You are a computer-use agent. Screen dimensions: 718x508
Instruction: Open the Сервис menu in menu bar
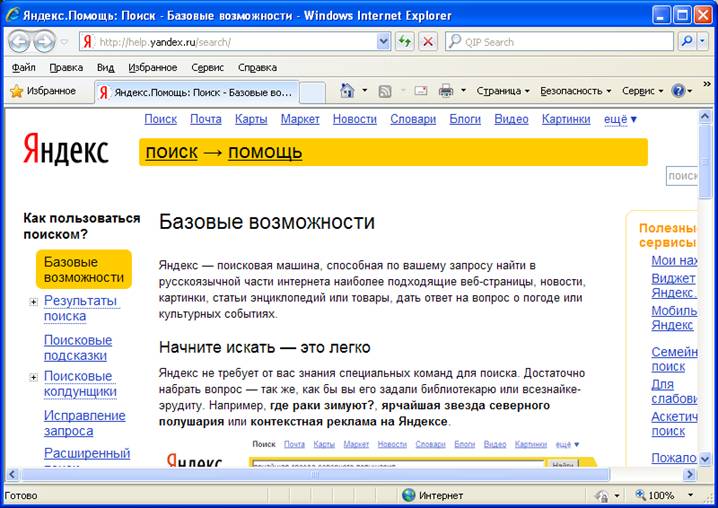tap(207, 68)
